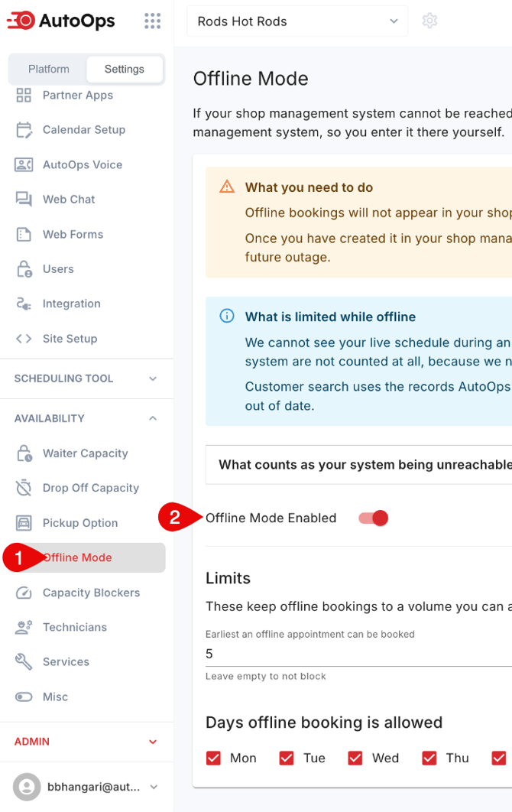Go to AutoOps Voice settings
The height and width of the screenshot is (812, 512).
click(x=83, y=164)
